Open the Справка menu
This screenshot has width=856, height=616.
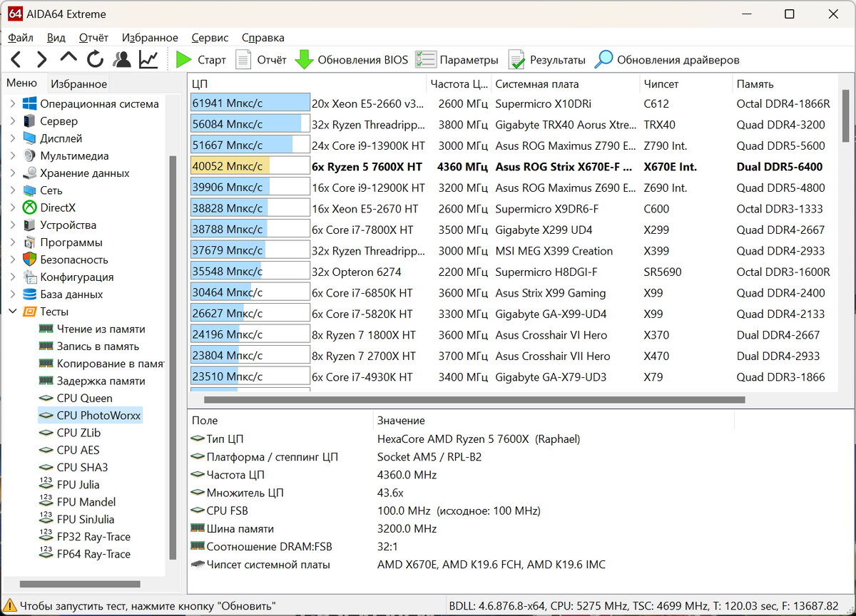click(263, 38)
